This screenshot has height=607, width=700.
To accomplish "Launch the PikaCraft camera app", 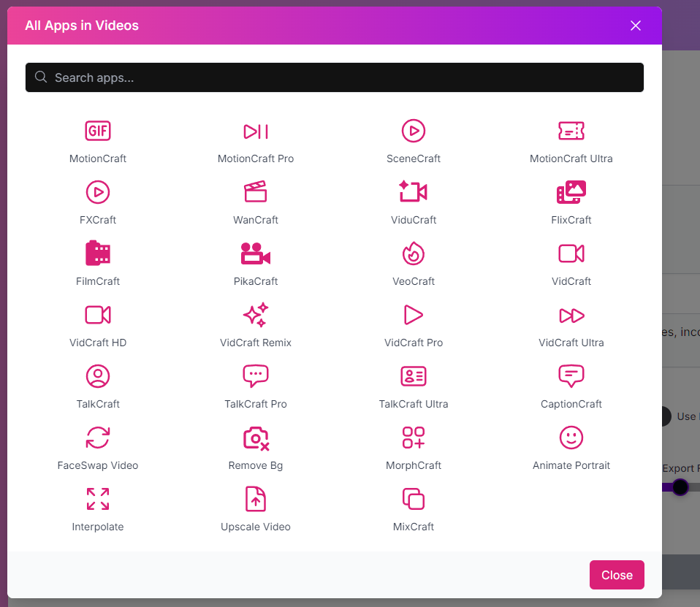I will tap(255, 253).
